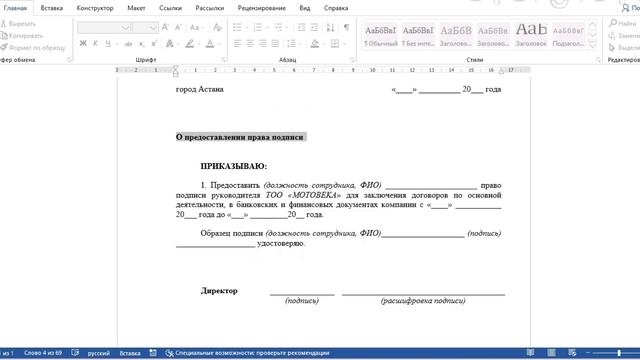Sort the selected text
Image resolution: width=640 pixels, height=360 pixels.
pyautogui.click(x=330, y=27)
